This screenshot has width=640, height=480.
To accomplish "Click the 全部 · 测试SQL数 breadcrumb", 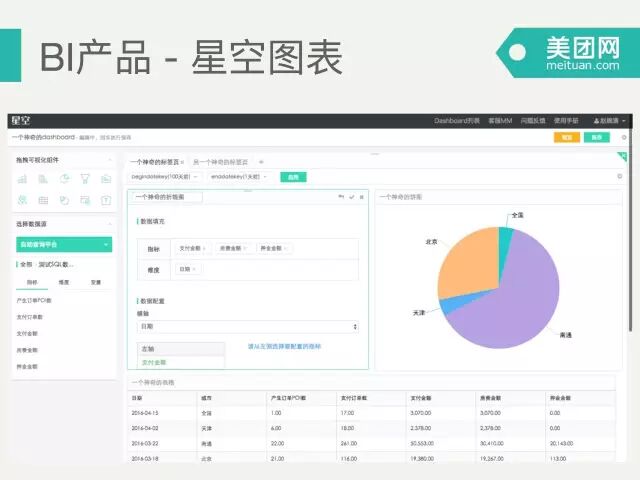I will tap(47, 264).
